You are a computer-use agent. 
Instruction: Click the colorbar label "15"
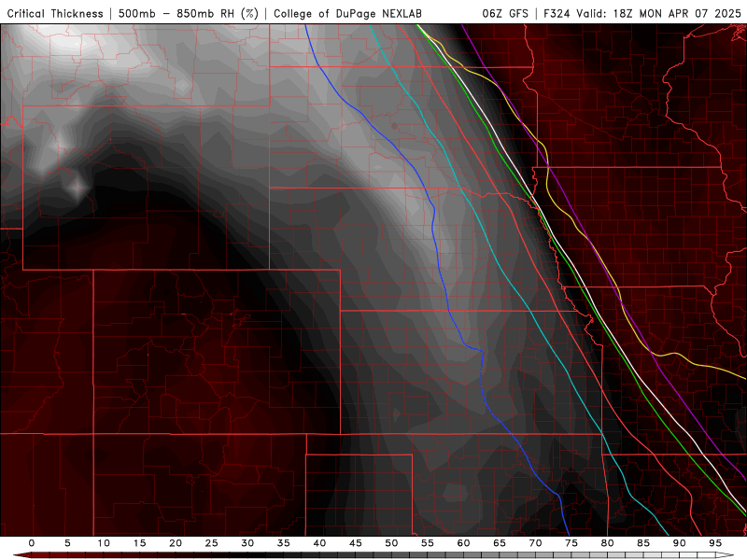click(139, 543)
